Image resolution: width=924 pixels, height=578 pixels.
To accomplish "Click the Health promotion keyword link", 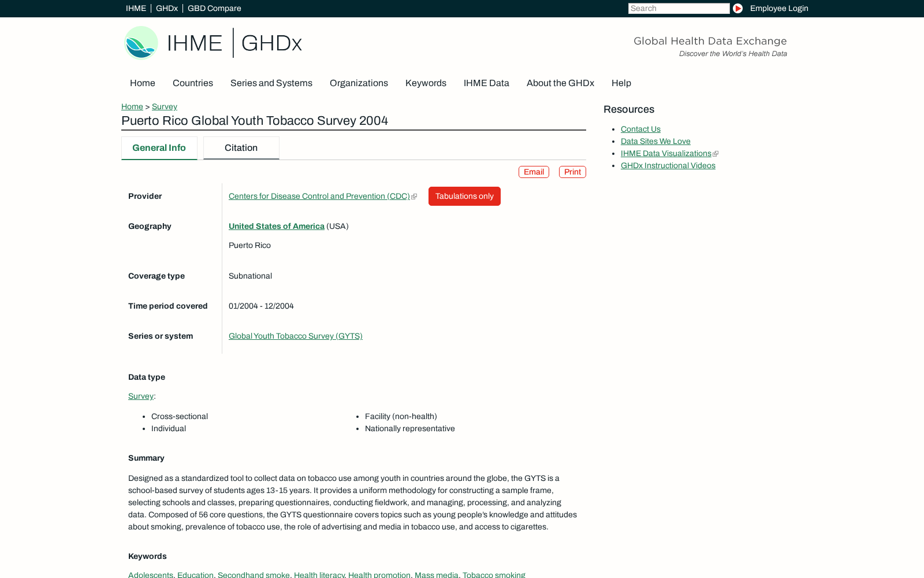I will [x=379, y=575].
